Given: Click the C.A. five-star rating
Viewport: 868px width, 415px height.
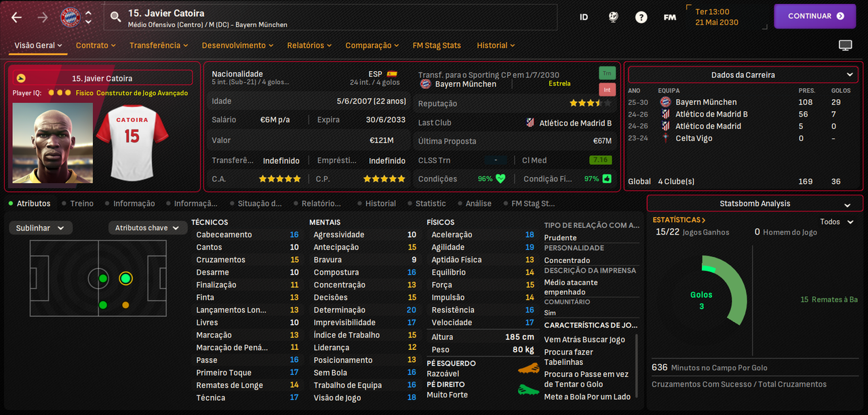Looking at the screenshot, I should click(279, 179).
